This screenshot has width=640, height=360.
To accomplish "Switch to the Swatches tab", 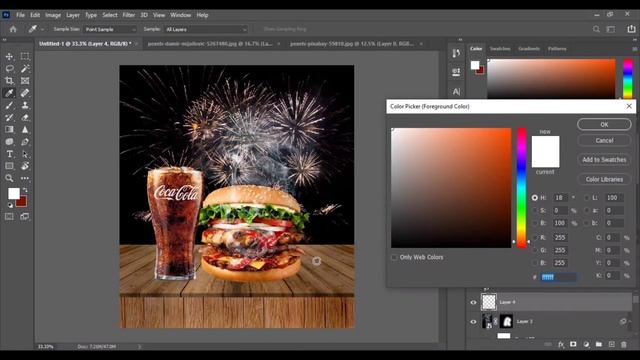I will click(x=500, y=49).
